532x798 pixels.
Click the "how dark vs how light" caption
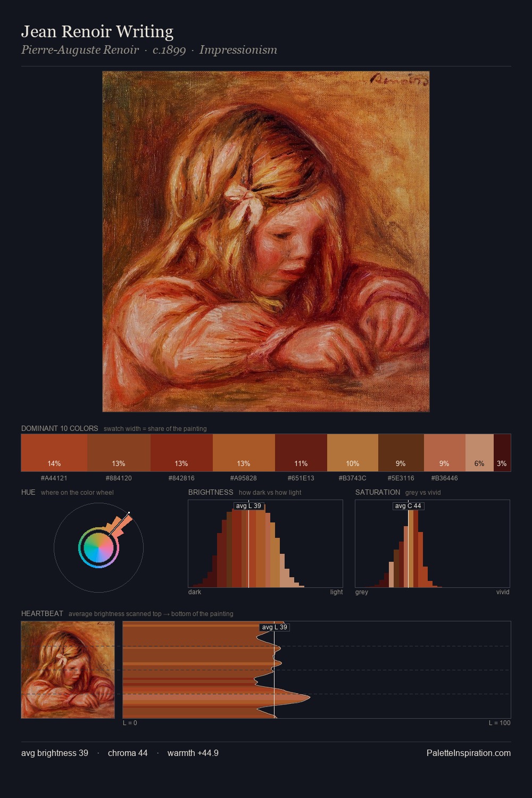pos(270,493)
